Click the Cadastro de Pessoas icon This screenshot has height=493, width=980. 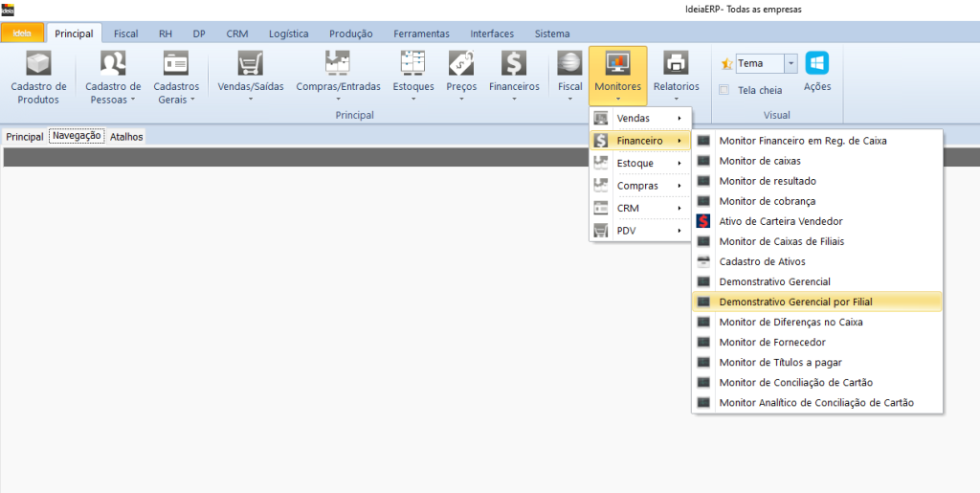tap(113, 65)
